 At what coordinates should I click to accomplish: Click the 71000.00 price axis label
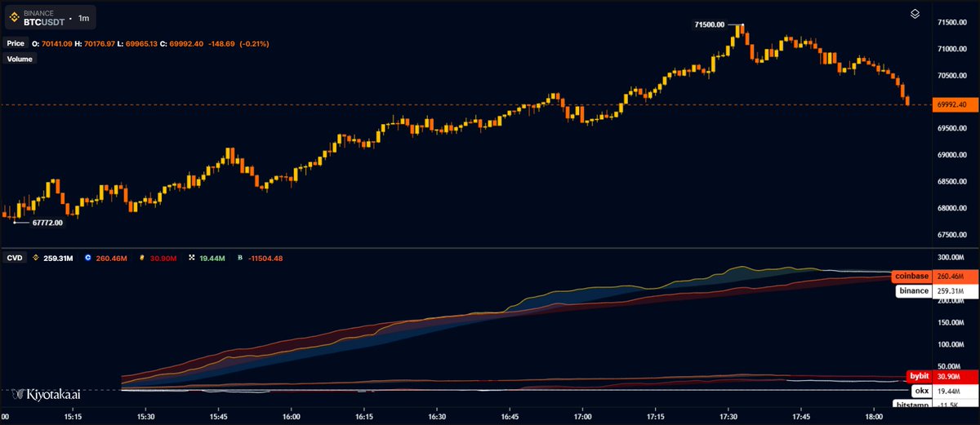point(952,49)
